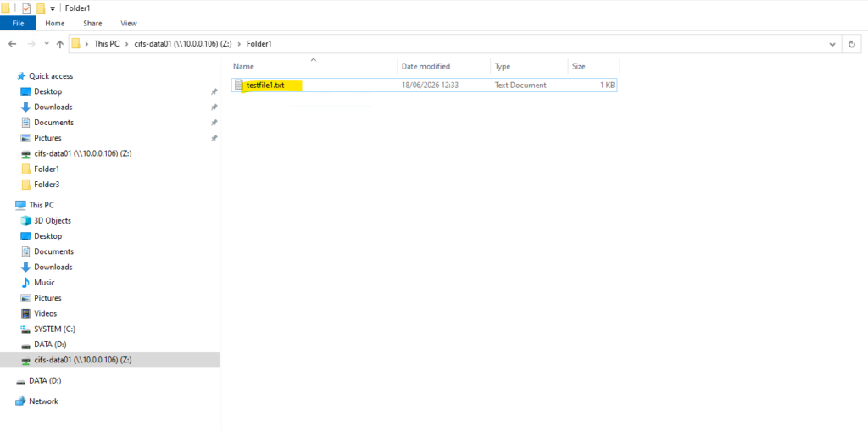Image resolution: width=868 pixels, height=431 pixels.
Task: Select Quick access in navigation pane
Action: point(50,76)
